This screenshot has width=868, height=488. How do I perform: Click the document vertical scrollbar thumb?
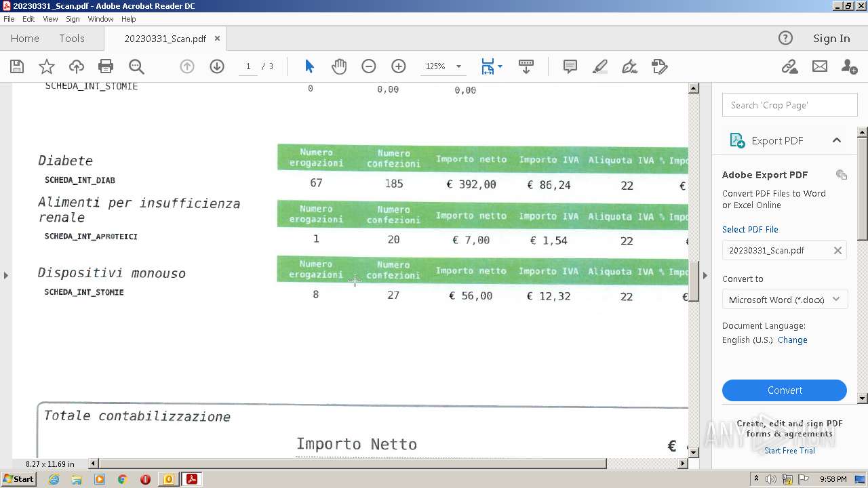pyautogui.click(x=694, y=281)
